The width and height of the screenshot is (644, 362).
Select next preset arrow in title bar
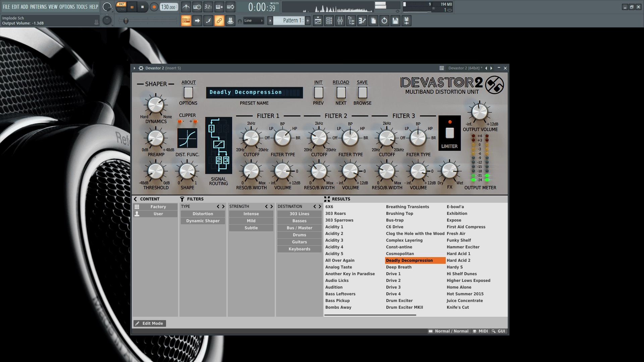point(491,68)
